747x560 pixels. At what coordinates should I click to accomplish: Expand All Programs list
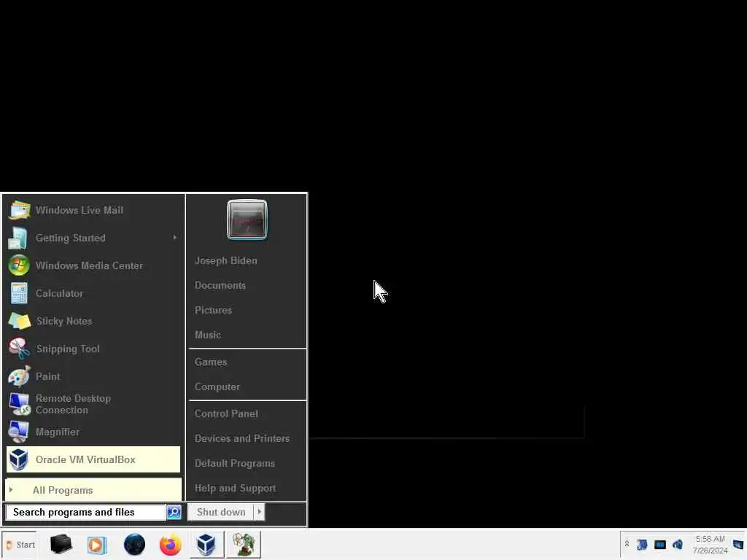pyautogui.click(x=93, y=490)
